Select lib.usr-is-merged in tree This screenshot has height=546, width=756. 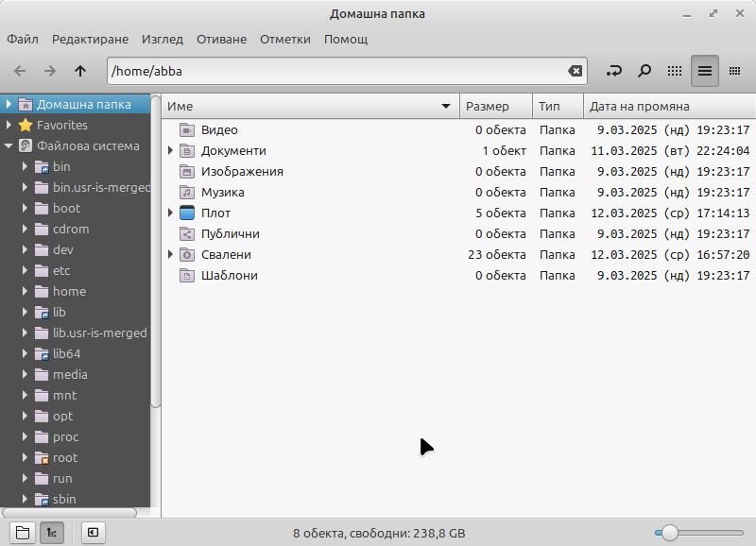click(x=100, y=333)
